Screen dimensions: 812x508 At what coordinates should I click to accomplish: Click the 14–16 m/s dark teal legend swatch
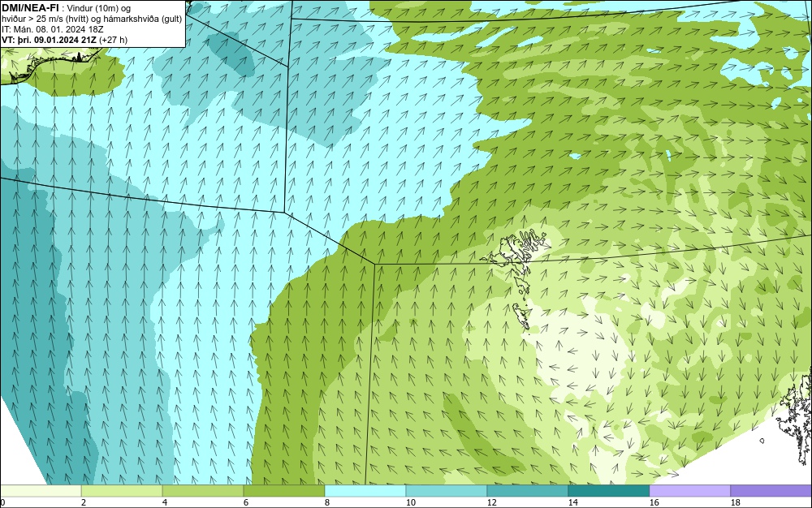(x=609, y=490)
